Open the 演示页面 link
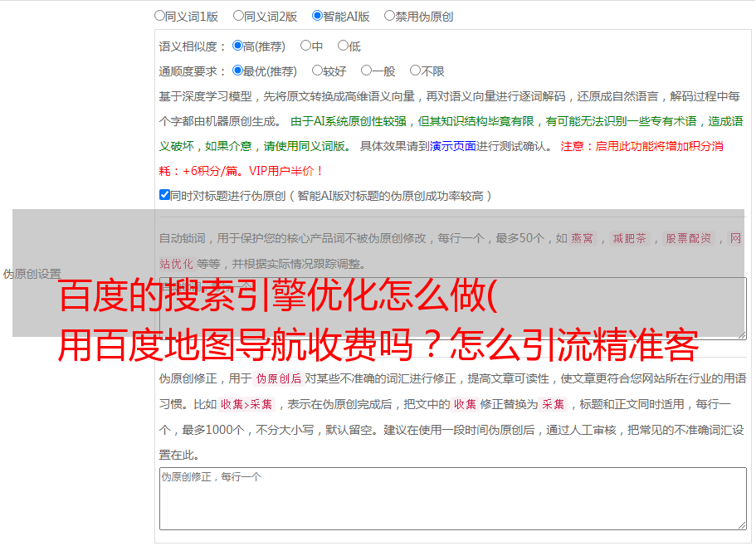 453,146
